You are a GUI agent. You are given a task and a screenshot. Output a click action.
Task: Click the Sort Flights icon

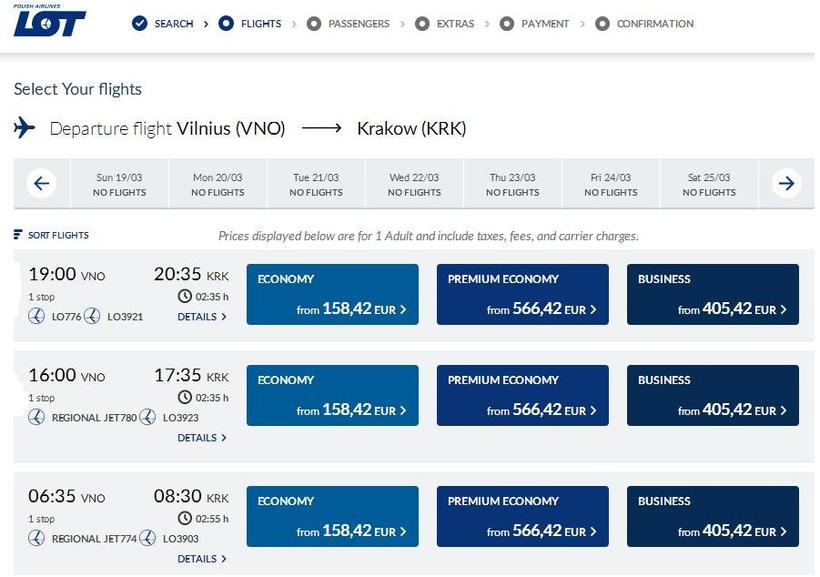18,235
